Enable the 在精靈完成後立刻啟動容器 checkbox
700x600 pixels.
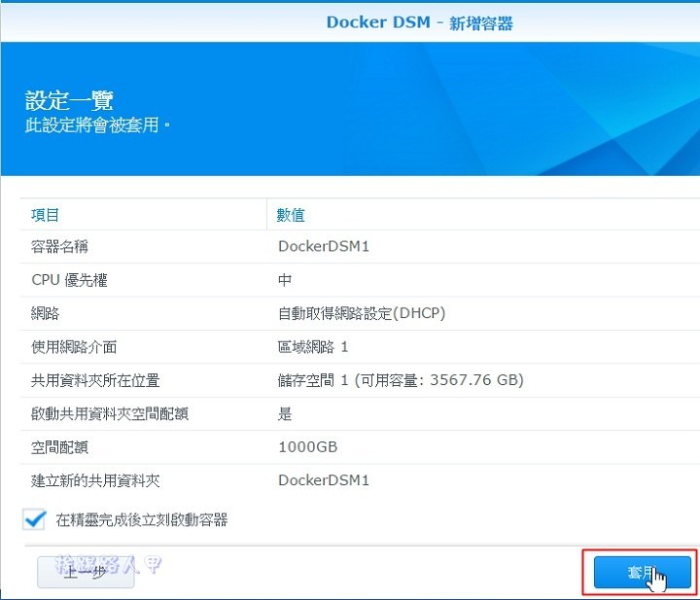(x=36, y=520)
